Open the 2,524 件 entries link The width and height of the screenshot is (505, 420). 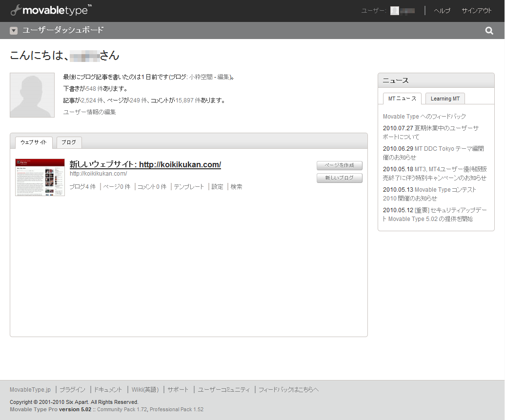click(92, 100)
